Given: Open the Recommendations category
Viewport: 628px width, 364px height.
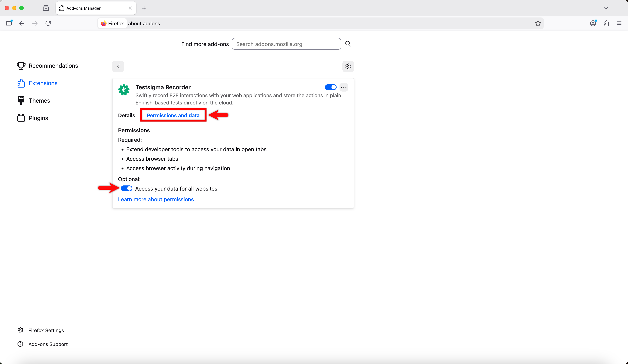Looking at the screenshot, I should click(47, 66).
